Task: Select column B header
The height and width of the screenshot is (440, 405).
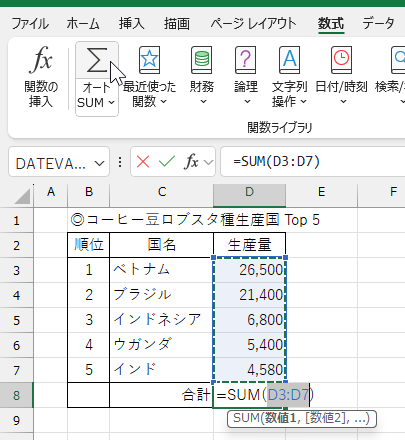Action: [x=89, y=195]
